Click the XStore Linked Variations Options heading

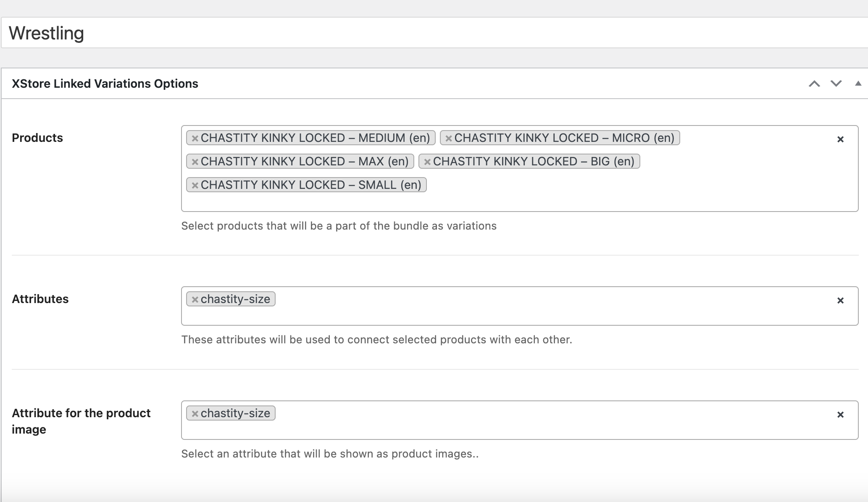pyautogui.click(x=105, y=84)
